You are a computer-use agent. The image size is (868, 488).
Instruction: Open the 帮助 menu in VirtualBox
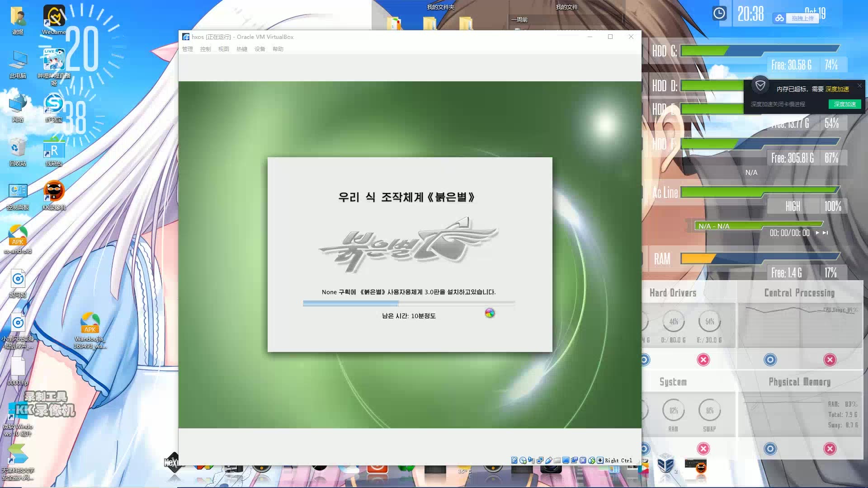point(278,49)
